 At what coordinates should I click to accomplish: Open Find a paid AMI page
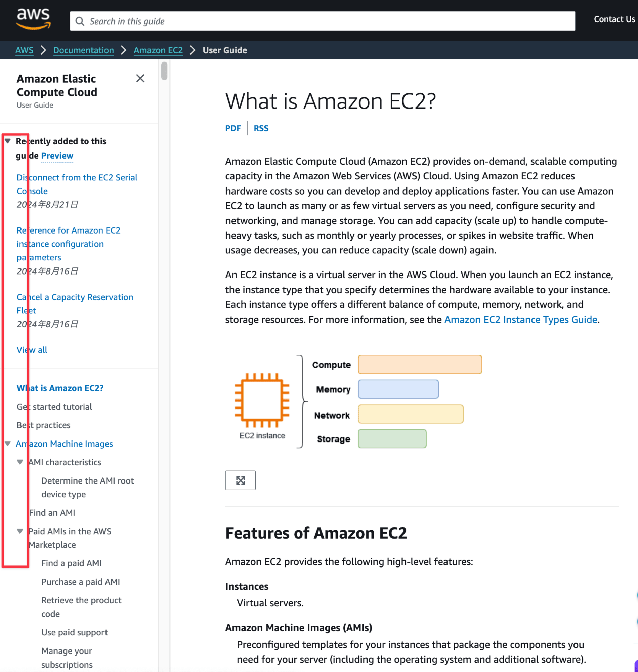(x=72, y=563)
